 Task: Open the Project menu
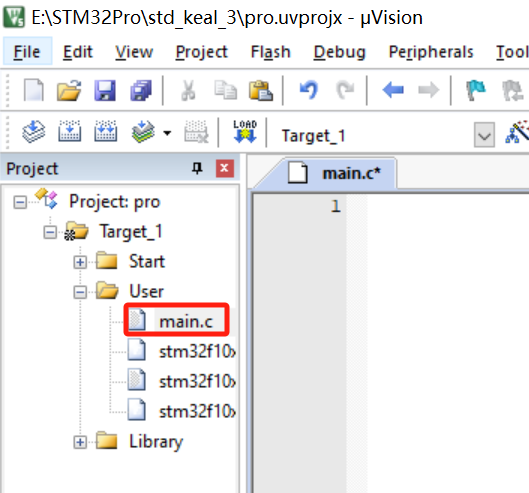pos(202,52)
